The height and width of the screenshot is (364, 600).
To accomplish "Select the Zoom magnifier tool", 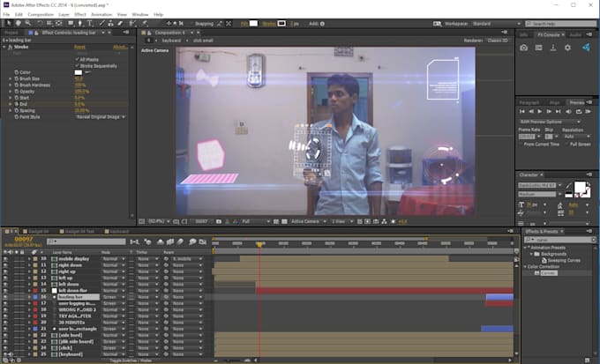I will pyautogui.click(x=28, y=23).
